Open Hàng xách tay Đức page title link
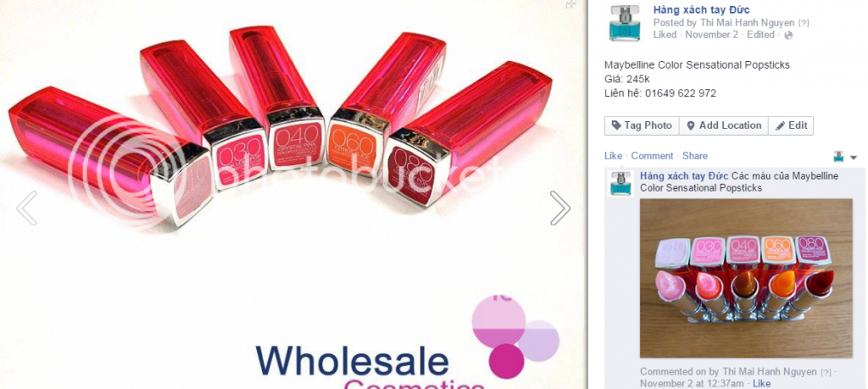This screenshot has height=389, width=868. tap(701, 9)
